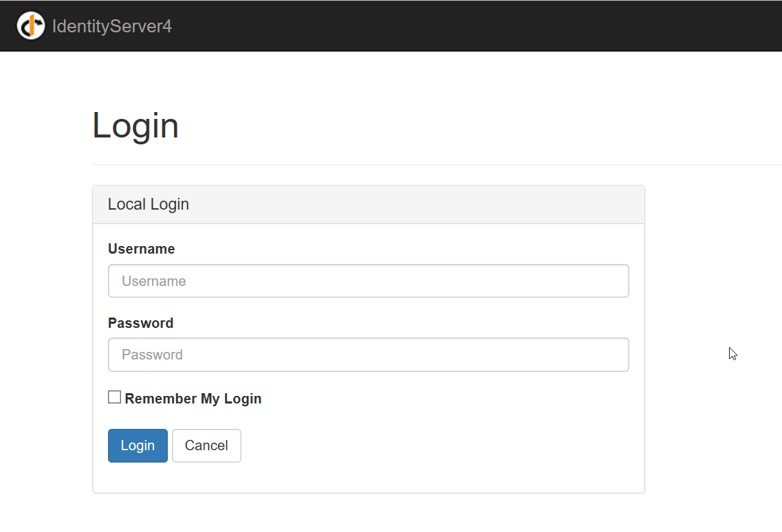Viewport: 782px width, 532px height.
Task: Place cursor on the Username placeholder text
Action: (x=154, y=281)
